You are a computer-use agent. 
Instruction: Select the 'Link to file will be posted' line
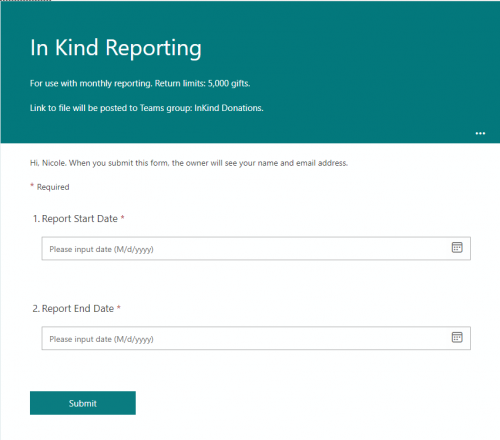click(147, 108)
